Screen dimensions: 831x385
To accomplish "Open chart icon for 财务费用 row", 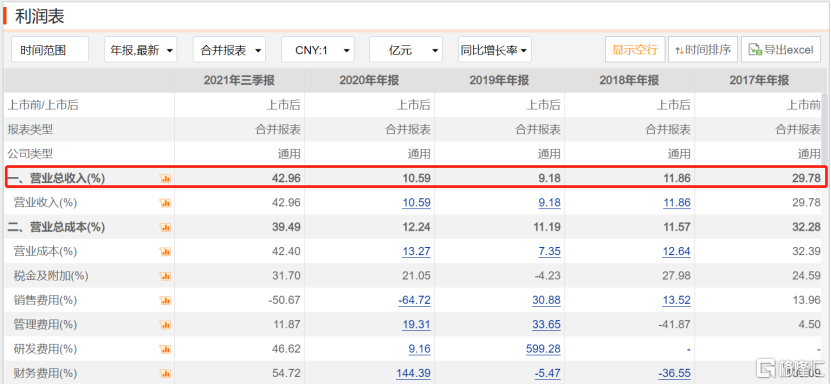I will [165, 373].
